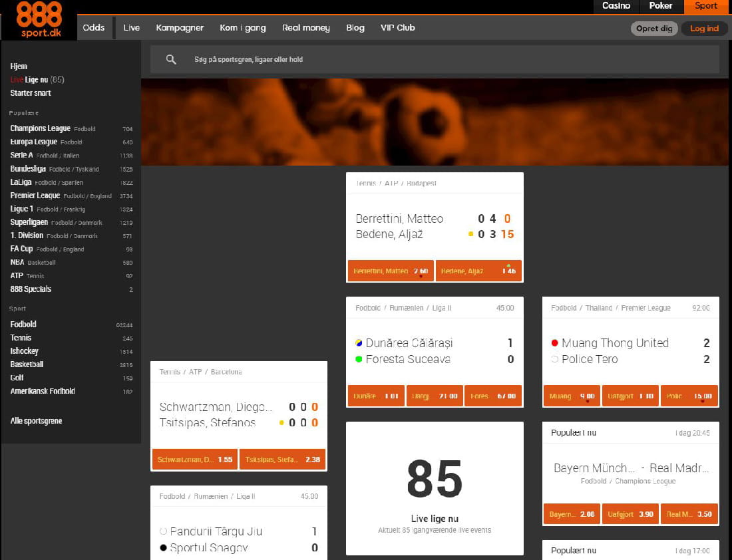Click Police Tero white team icon
The height and width of the screenshot is (560, 732).
(x=554, y=359)
